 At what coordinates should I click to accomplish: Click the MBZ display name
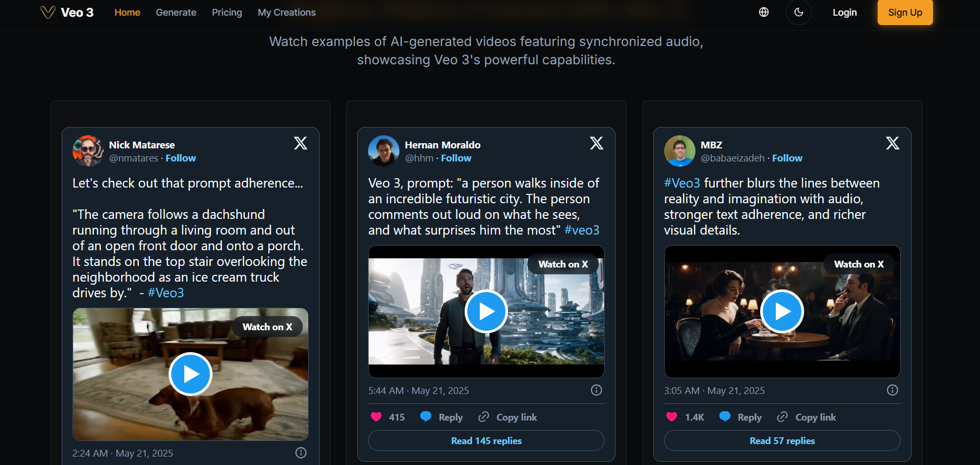712,145
